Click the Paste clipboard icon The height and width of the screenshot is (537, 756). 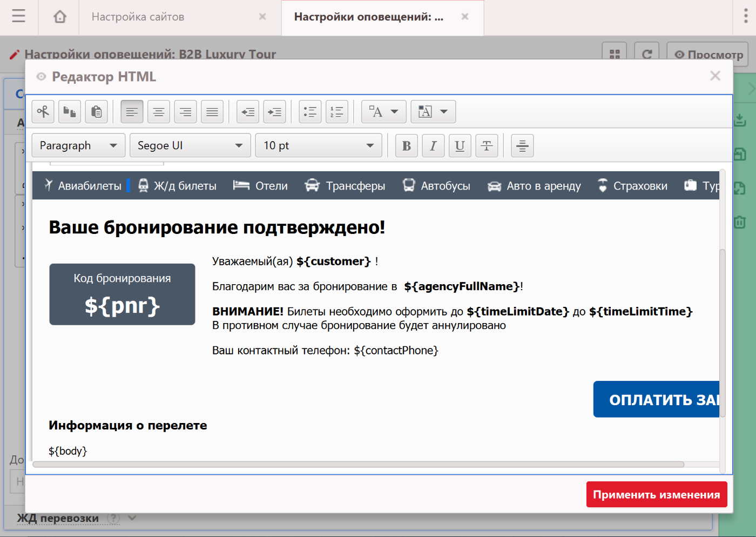96,112
